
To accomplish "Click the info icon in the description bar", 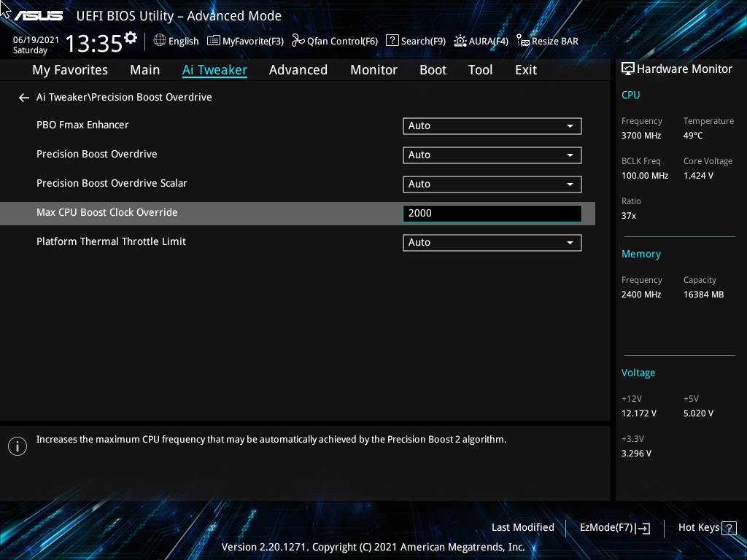I will tap(18, 446).
